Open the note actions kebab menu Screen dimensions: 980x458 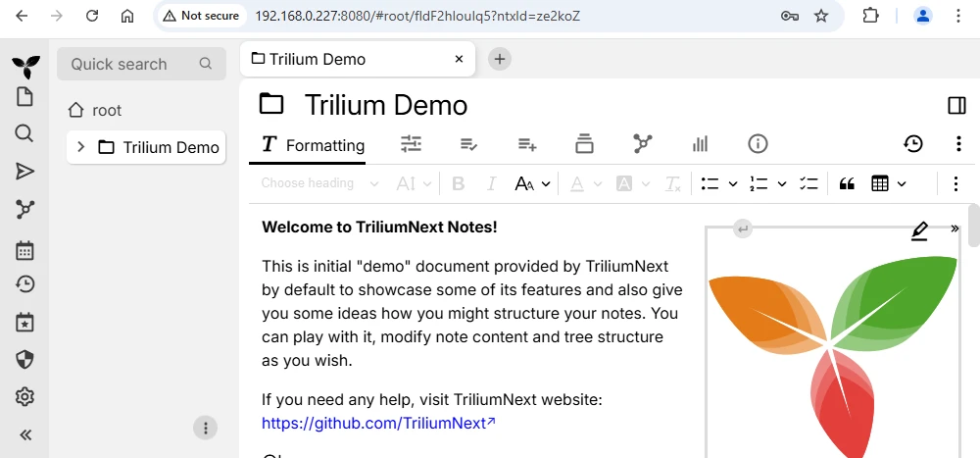pos(958,144)
